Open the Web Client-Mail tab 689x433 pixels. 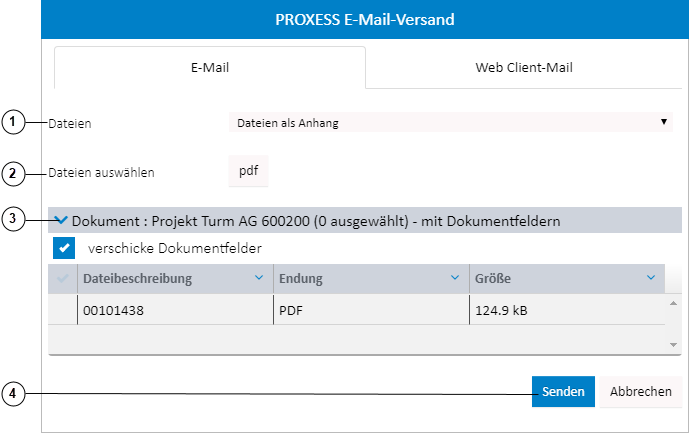[x=524, y=68]
